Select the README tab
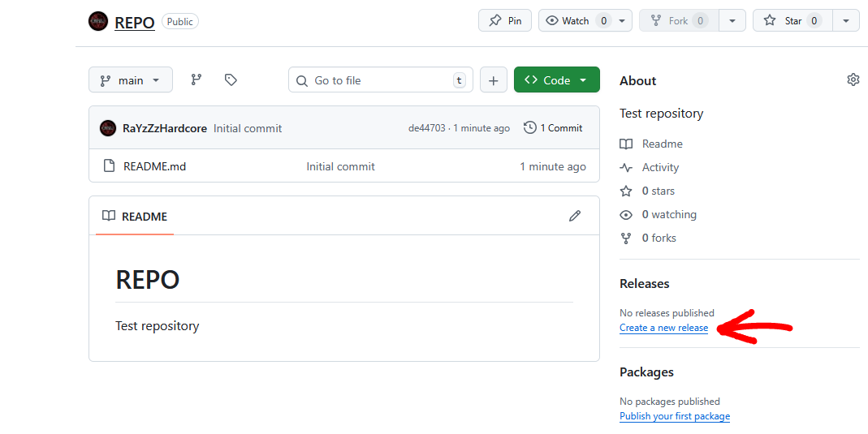Screen dimensions: 868x434 coord(135,217)
